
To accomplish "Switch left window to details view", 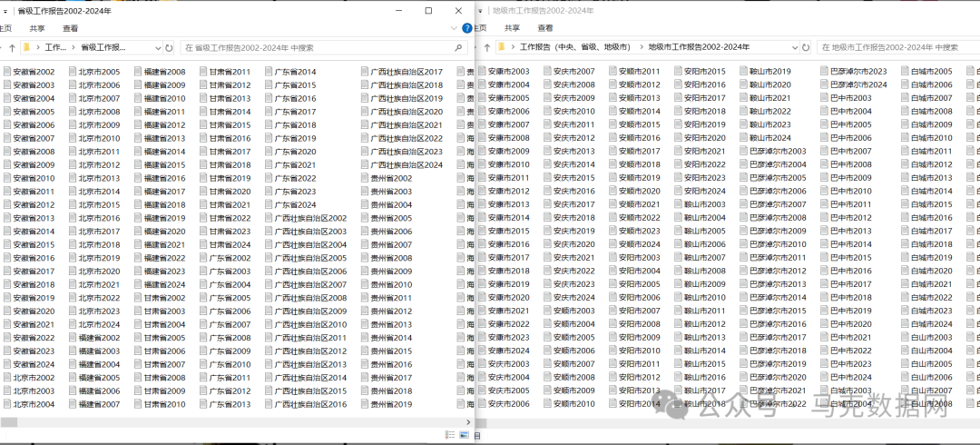I will [450, 434].
